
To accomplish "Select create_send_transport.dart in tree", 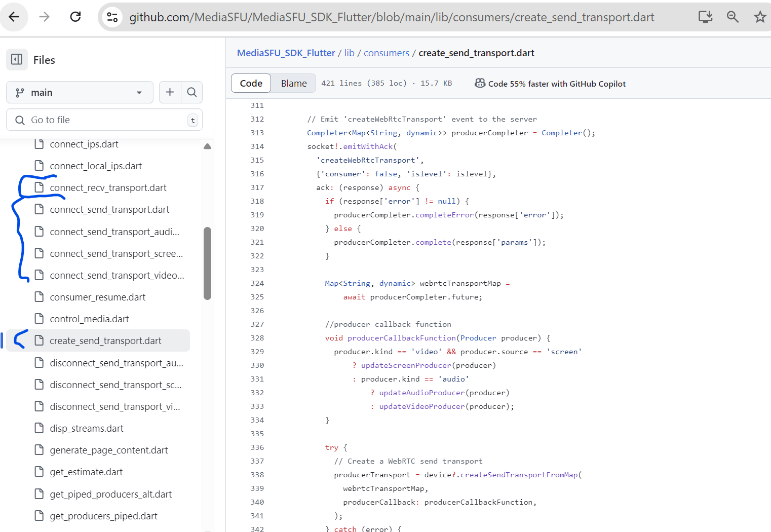I will point(98,340).
